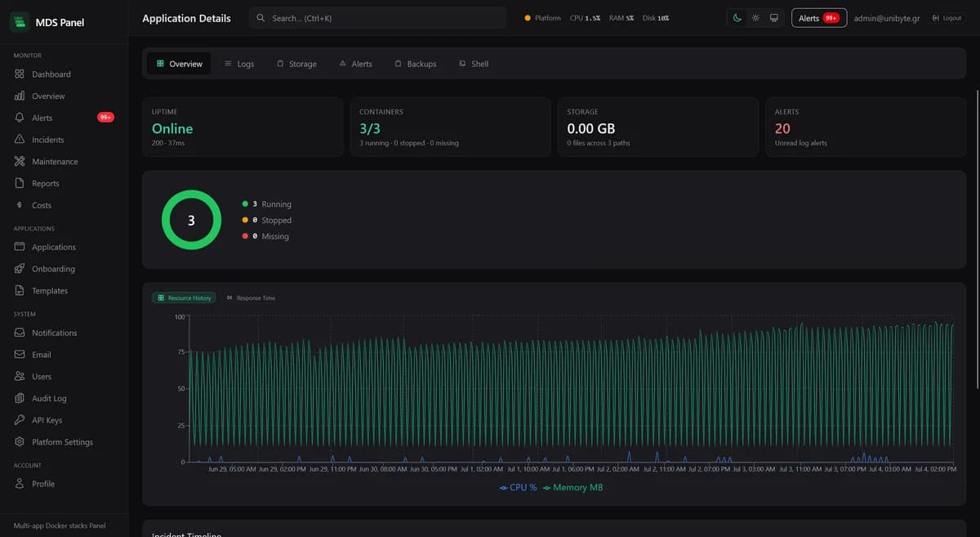Open Profile person icon in sidebar
The height and width of the screenshot is (537, 980).
coord(20,484)
